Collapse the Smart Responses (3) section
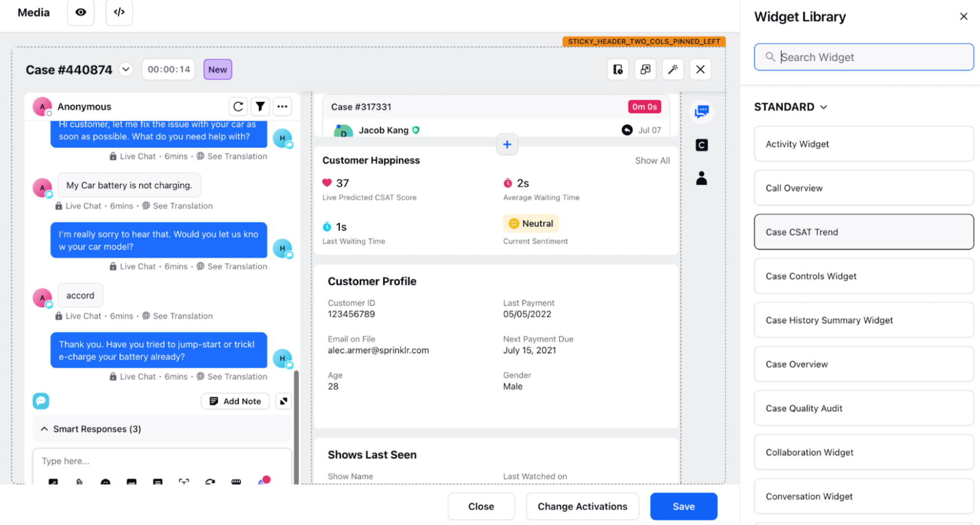This screenshot has height=525, width=980. point(45,429)
